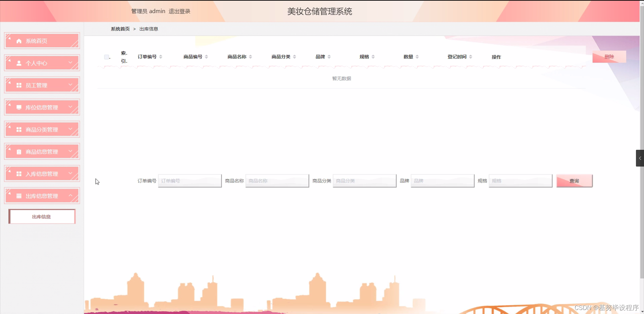Click the grid icon on 入库信息管理
Viewport: 644px width, 314px height.
pyautogui.click(x=18, y=173)
